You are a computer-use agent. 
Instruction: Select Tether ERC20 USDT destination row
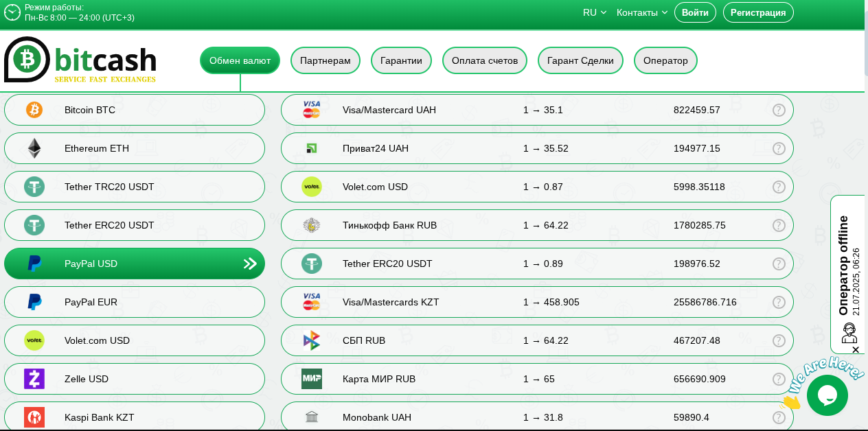pyautogui.click(x=537, y=264)
